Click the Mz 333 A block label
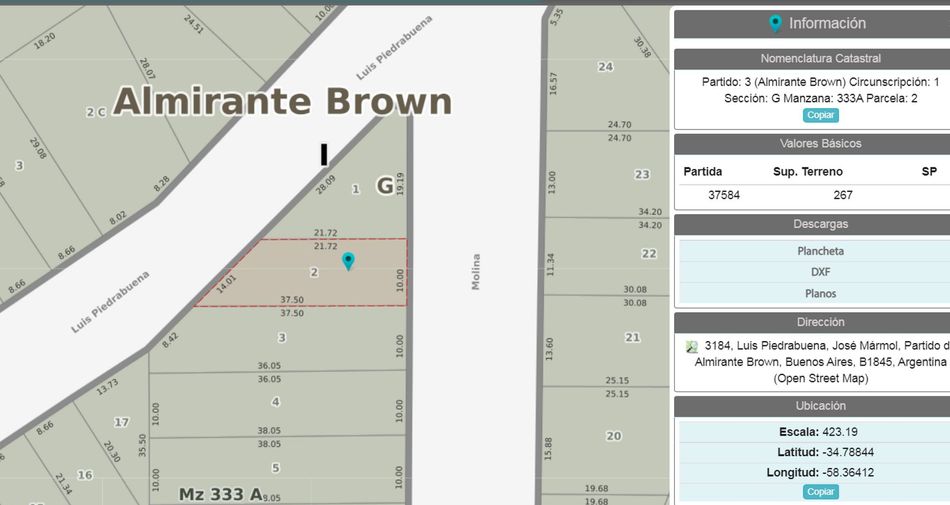 pyautogui.click(x=221, y=495)
